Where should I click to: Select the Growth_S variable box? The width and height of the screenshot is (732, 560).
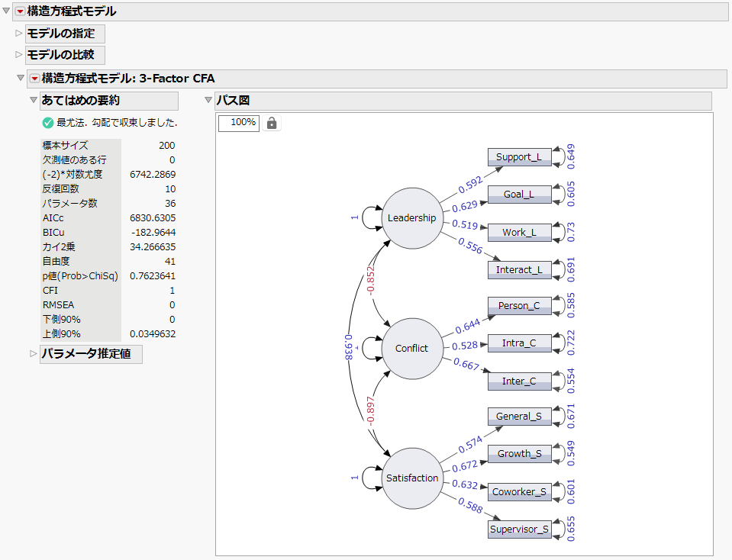(x=519, y=454)
